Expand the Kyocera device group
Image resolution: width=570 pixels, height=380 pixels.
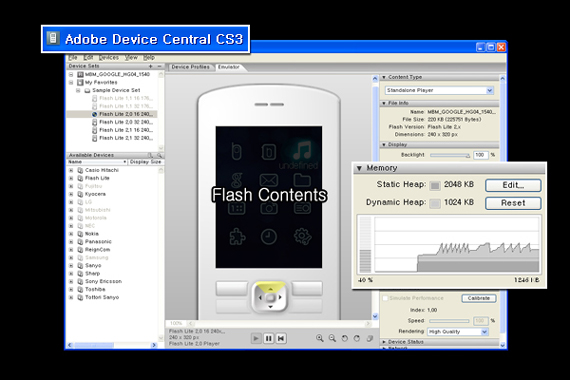coord(71,194)
